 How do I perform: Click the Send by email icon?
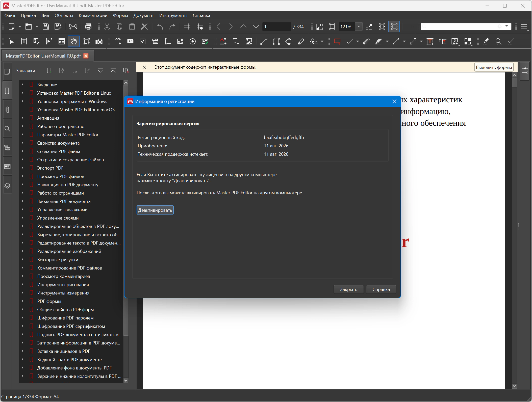click(x=73, y=26)
